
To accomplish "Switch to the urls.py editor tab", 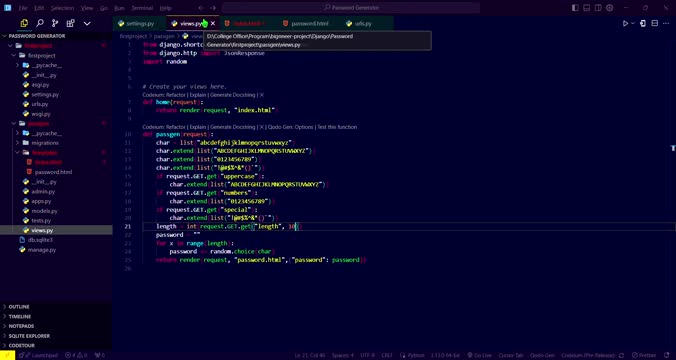I will click(x=363, y=24).
